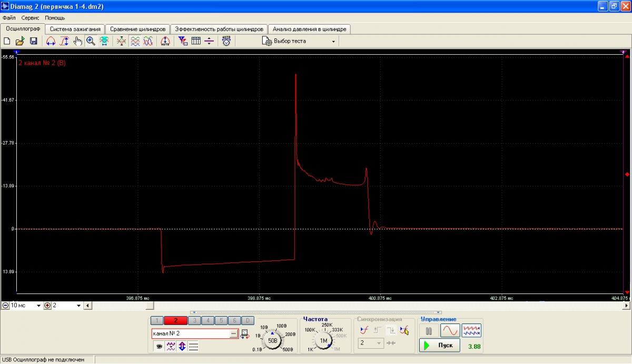Toggle channel 1 button
The image size is (632, 364).
[x=157, y=320]
